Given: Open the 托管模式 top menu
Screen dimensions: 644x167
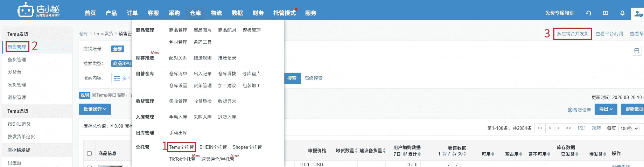Looking at the screenshot, I should [285, 13].
